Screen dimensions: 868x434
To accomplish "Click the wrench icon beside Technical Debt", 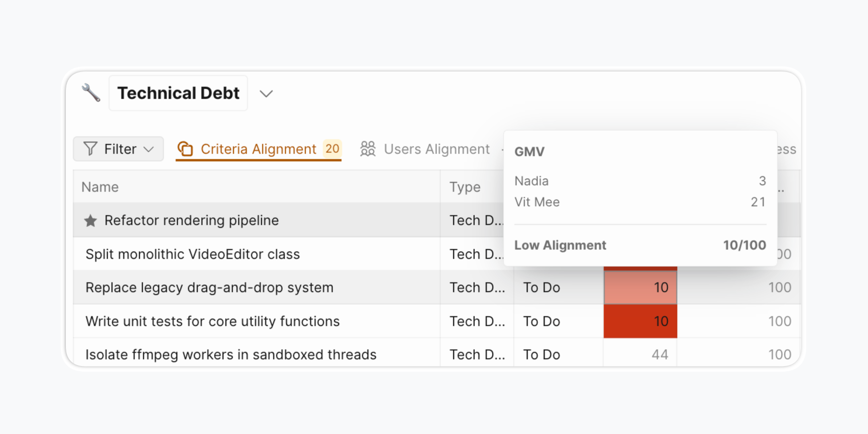I will (x=91, y=93).
